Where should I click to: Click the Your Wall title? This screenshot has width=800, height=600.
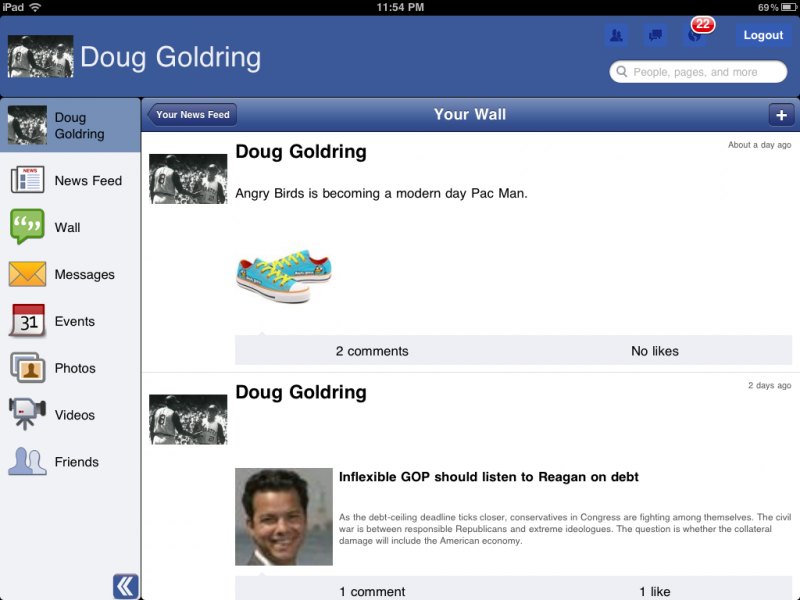click(470, 114)
